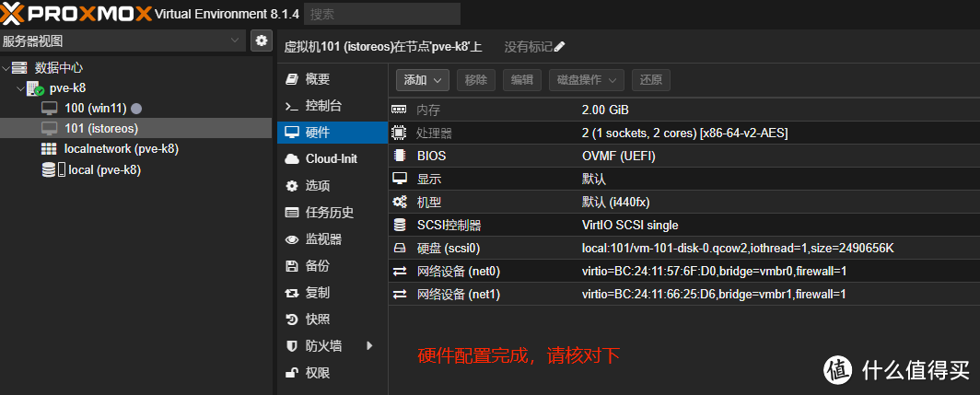Click the 还原 revert button

coord(651,80)
